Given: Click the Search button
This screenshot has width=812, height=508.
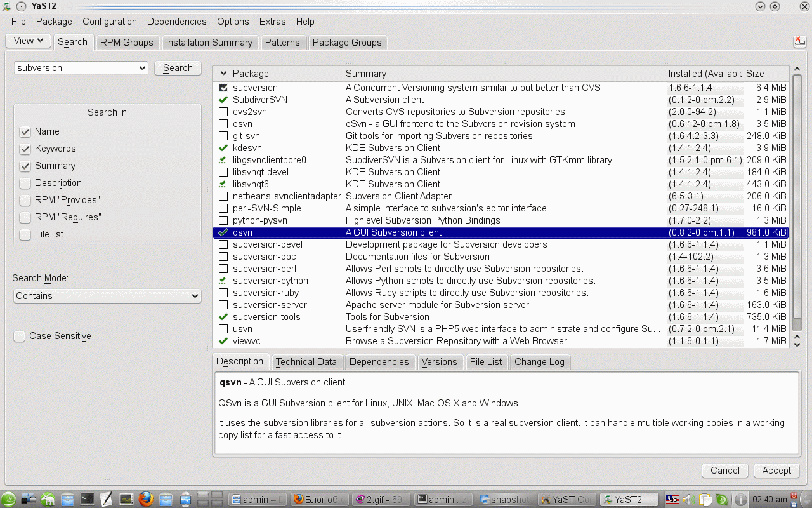Looking at the screenshot, I should click(x=178, y=68).
